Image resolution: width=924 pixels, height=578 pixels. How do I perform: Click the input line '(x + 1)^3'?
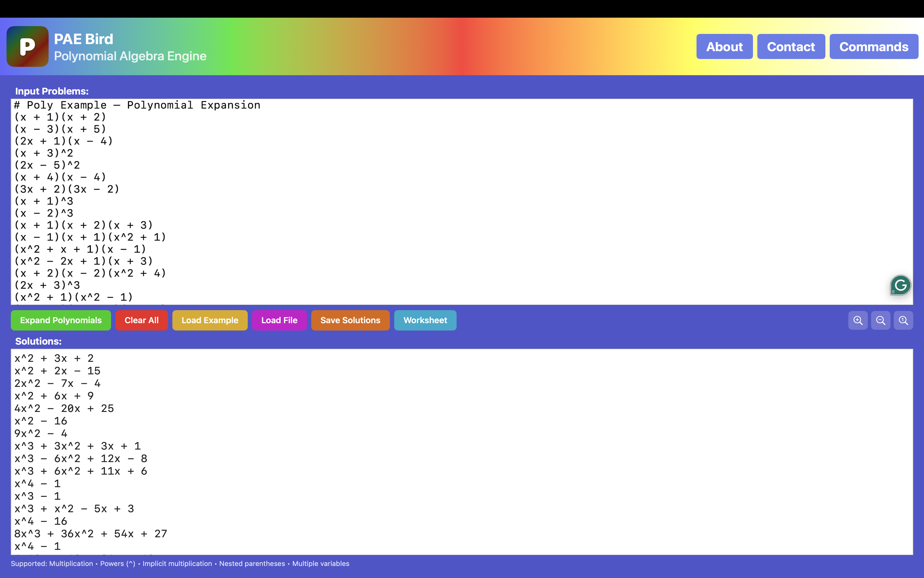coord(44,201)
